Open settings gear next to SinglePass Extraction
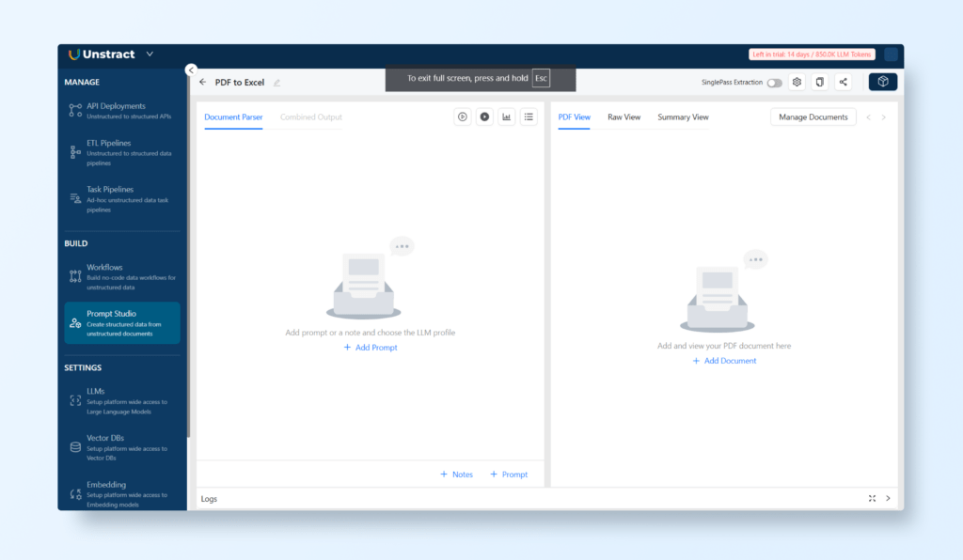 click(797, 83)
